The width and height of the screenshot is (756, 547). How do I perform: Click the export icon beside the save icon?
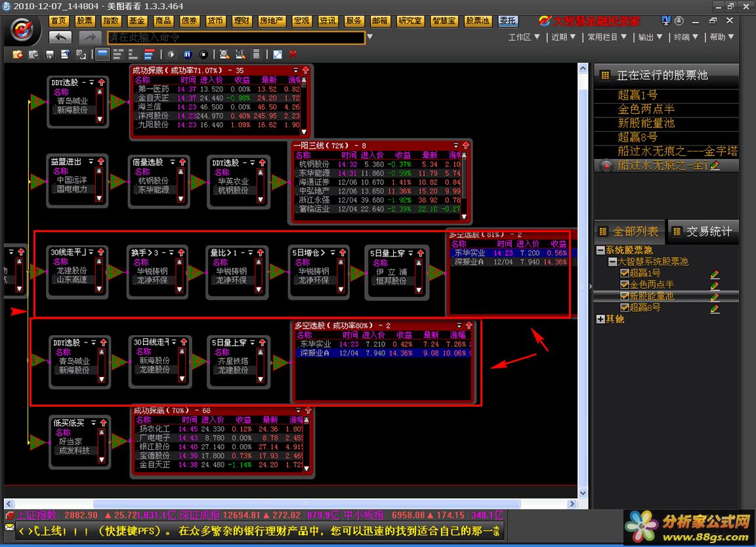(65, 54)
